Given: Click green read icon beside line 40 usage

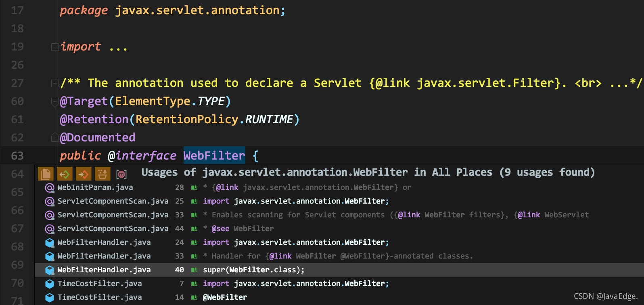Looking at the screenshot, I should tap(194, 270).
